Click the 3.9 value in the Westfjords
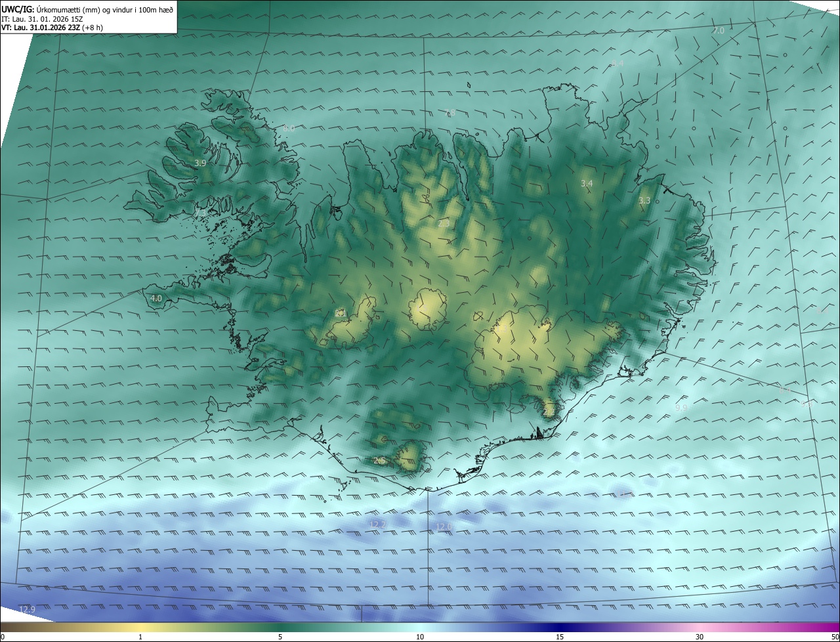840x642 pixels. click(200, 163)
